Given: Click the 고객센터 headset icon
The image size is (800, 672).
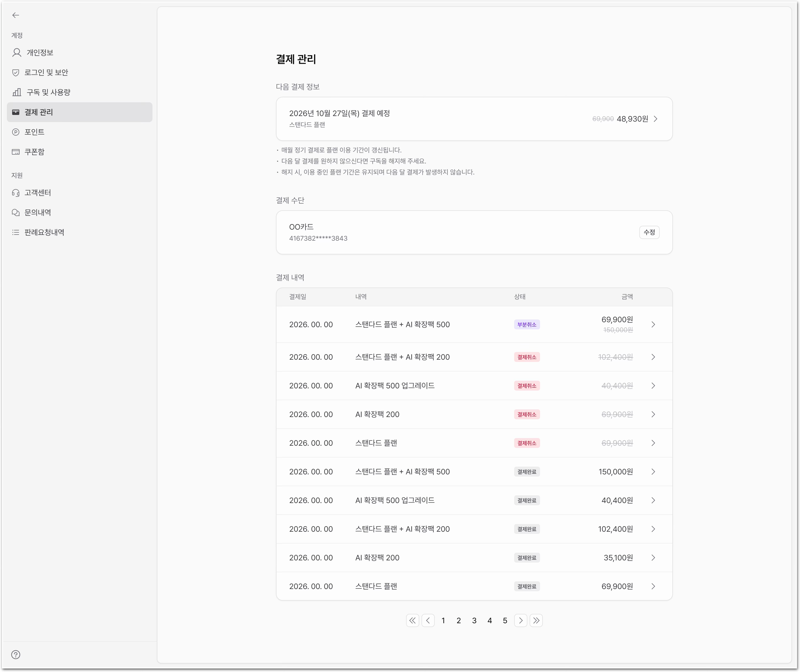Looking at the screenshot, I should [16, 193].
